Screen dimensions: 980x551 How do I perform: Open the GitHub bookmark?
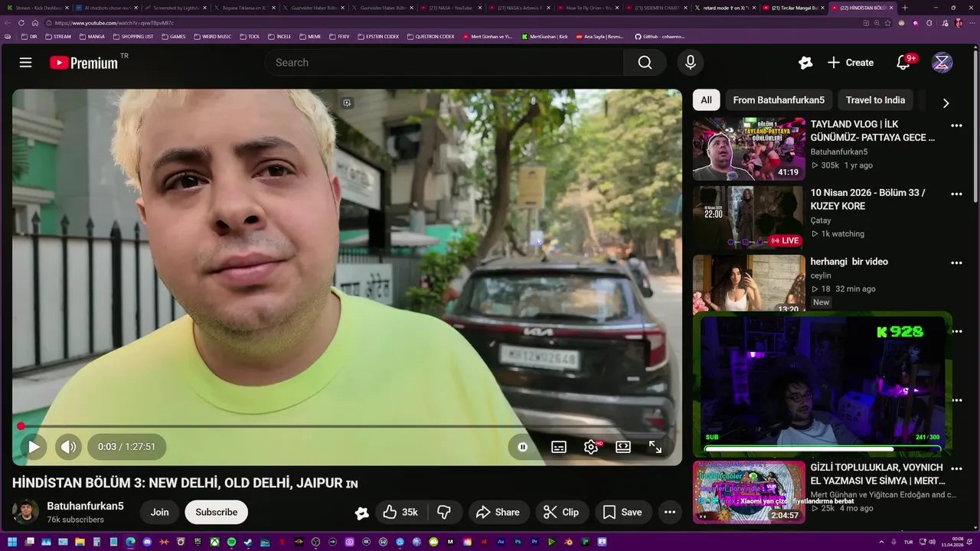(660, 37)
